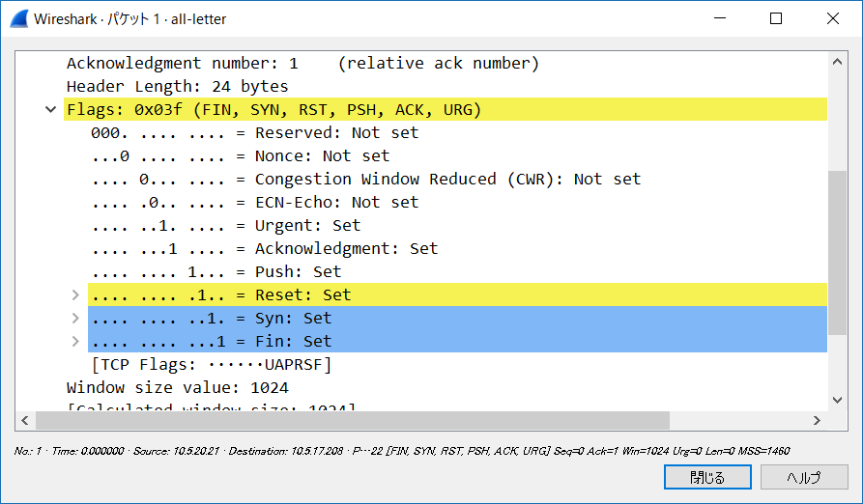The image size is (863, 504).
Task: Select the ECN-Echo: Not set row
Action: [255, 202]
